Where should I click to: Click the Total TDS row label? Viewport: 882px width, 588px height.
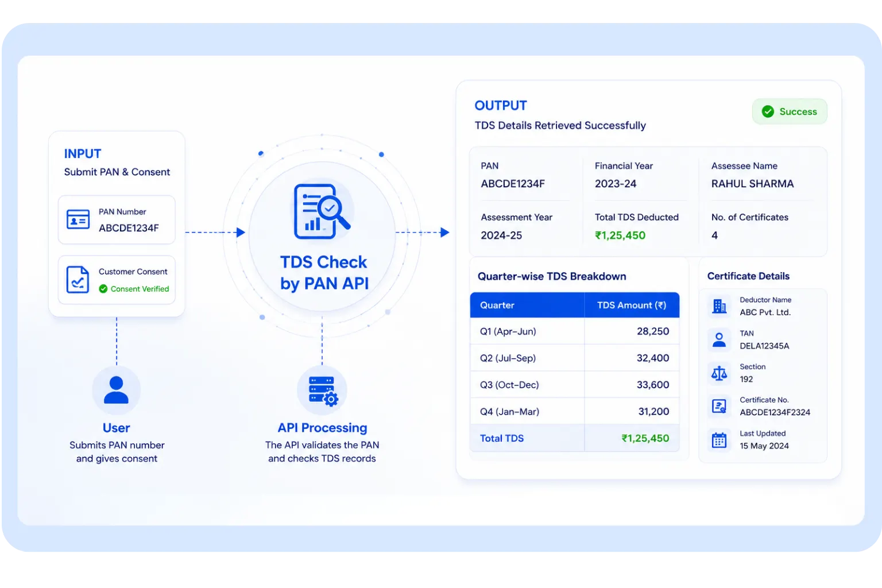(502, 438)
